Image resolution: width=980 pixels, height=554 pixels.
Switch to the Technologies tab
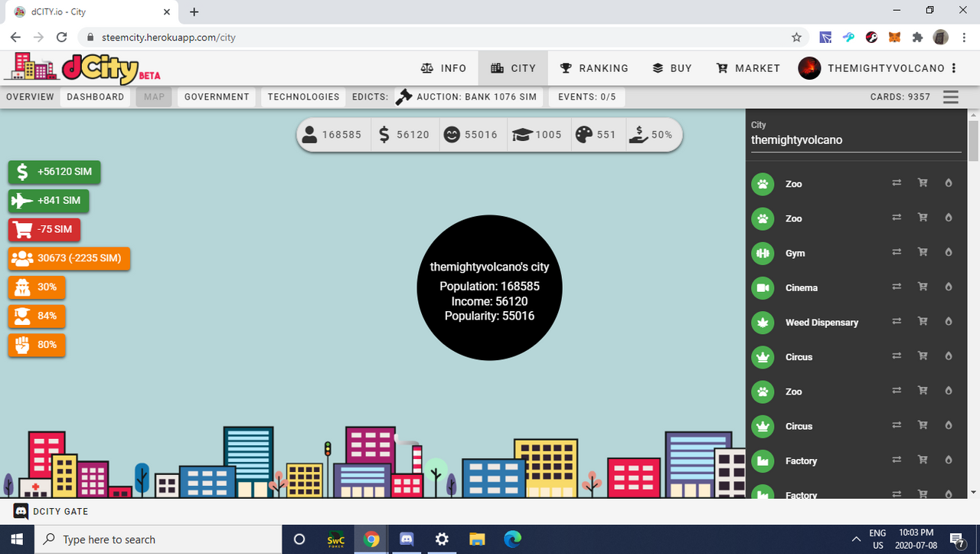303,97
